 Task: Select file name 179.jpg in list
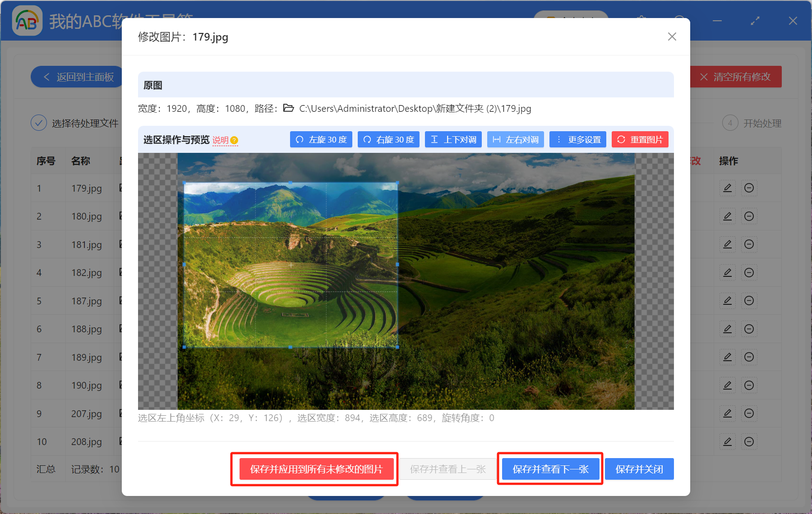point(87,188)
